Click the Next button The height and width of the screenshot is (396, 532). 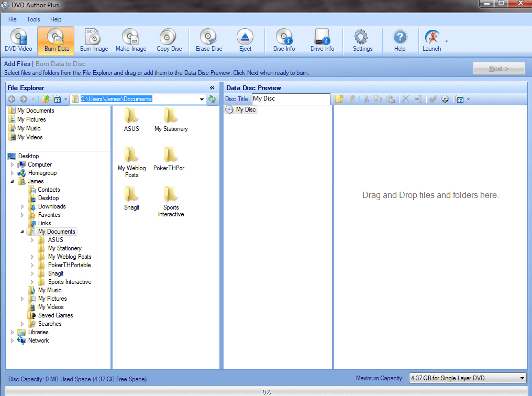[x=498, y=69]
